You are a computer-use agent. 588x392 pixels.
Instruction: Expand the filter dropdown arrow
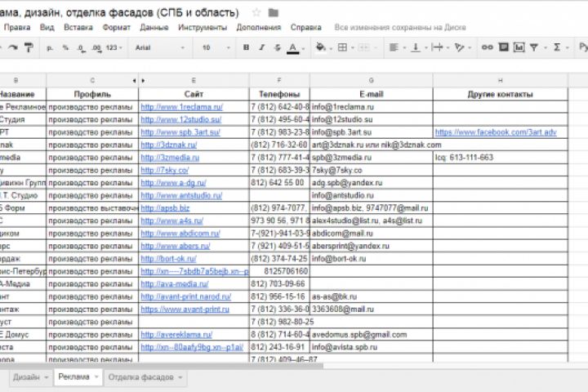(x=546, y=48)
